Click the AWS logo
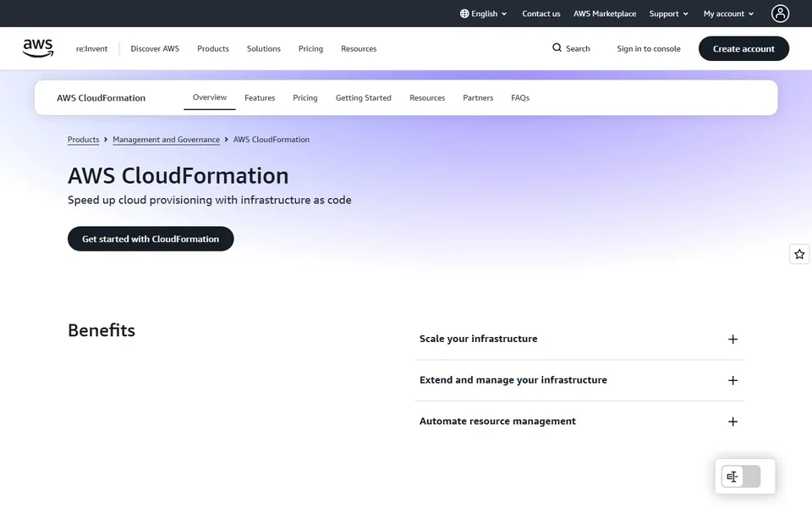812x508 pixels. coord(38,48)
